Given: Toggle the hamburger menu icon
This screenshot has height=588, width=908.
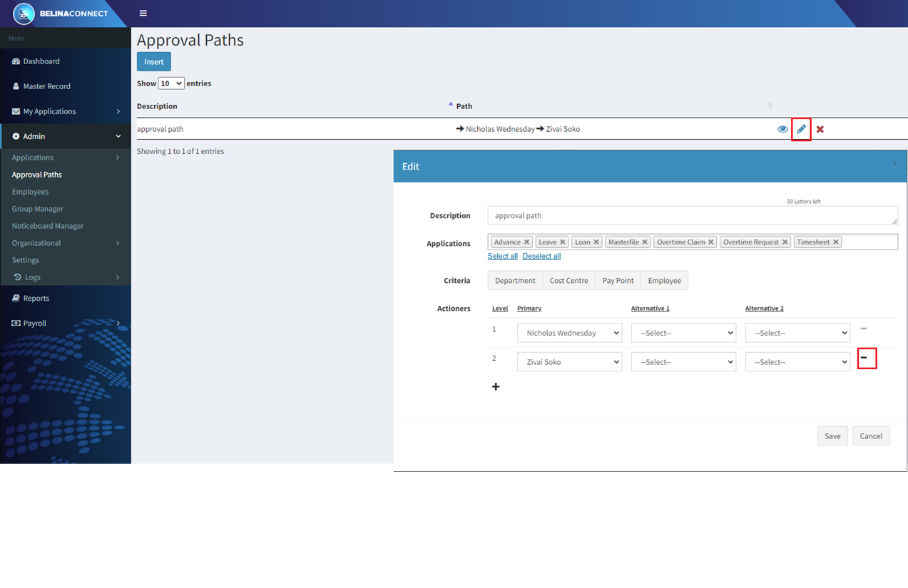Looking at the screenshot, I should coord(143,14).
